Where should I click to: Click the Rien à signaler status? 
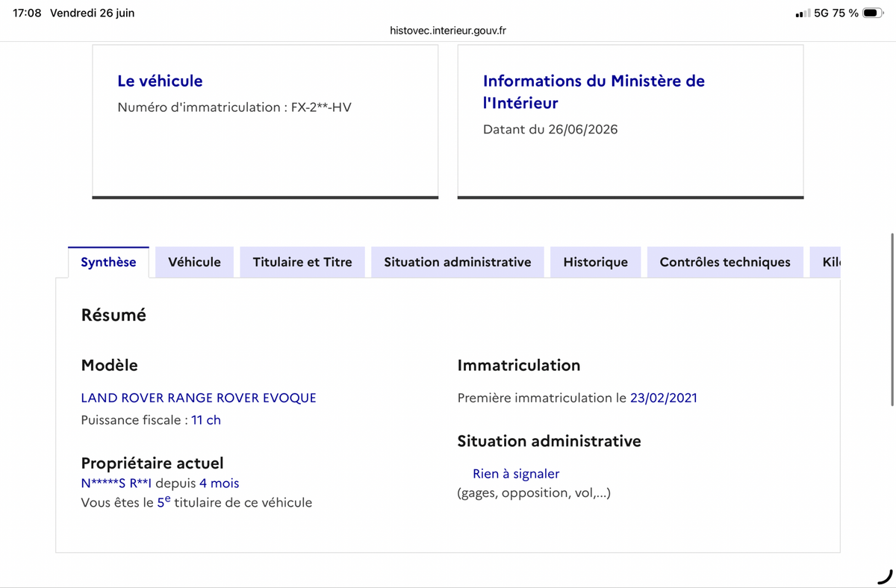[516, 474]
